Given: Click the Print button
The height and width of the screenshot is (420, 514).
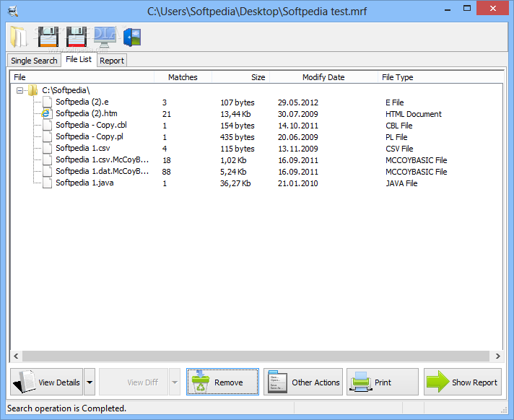Looking at the screenshot, I should 383,382.
